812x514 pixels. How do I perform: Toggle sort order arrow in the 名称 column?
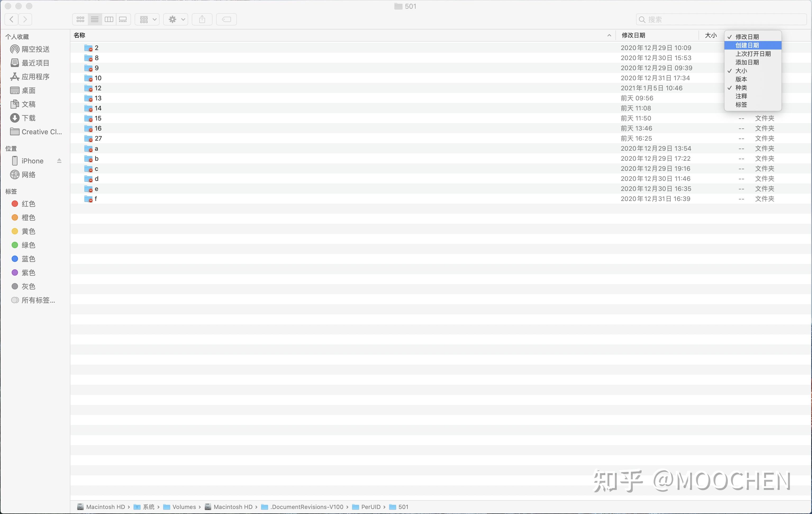click(x=609, y=35)
